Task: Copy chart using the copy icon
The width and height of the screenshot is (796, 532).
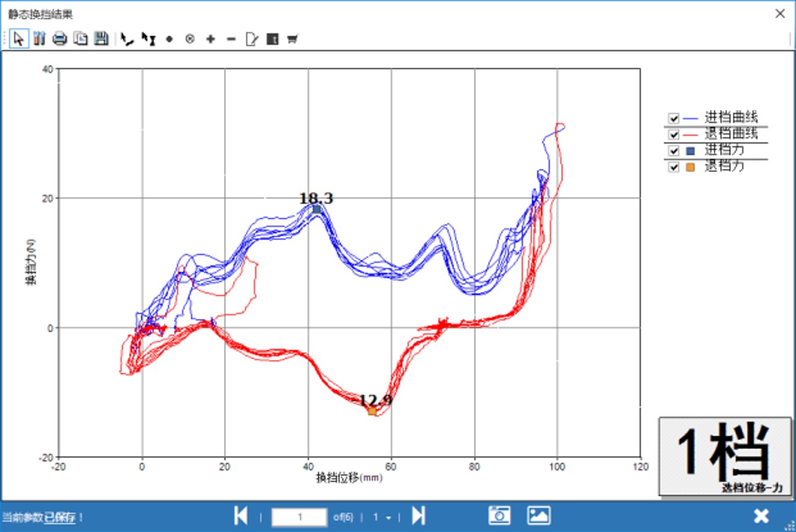Action: pos(81,39)
